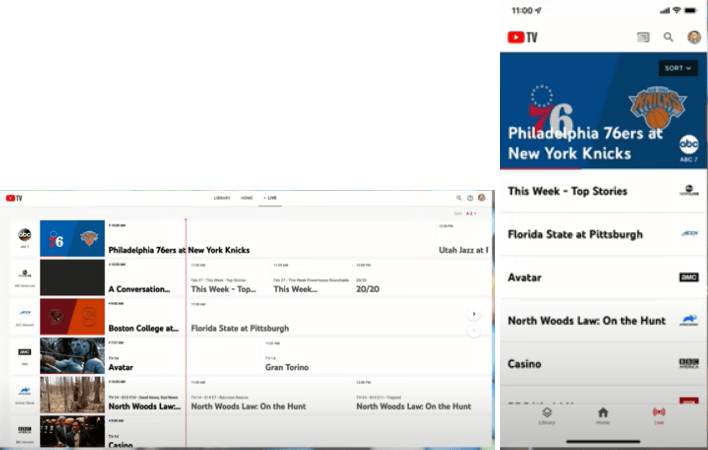
Task: Open the 76ers at Knicks banner in the mobile app
Action: click(x=603, y=111)
